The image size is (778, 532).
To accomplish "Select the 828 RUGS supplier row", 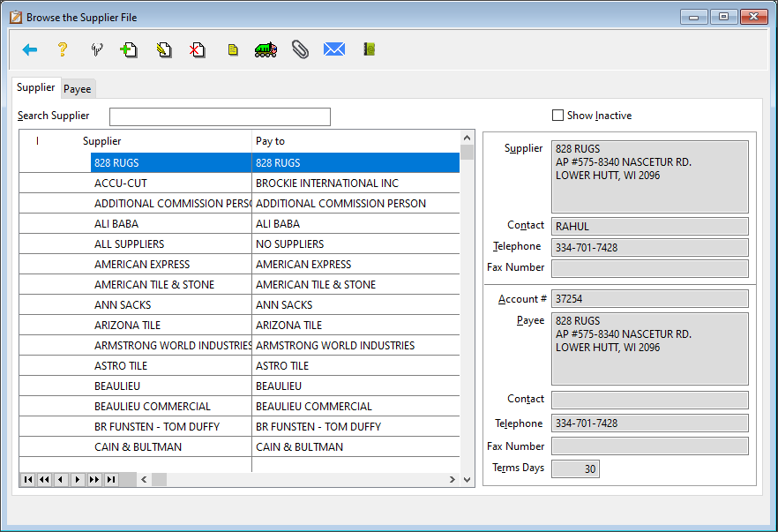I will point(239,162).
